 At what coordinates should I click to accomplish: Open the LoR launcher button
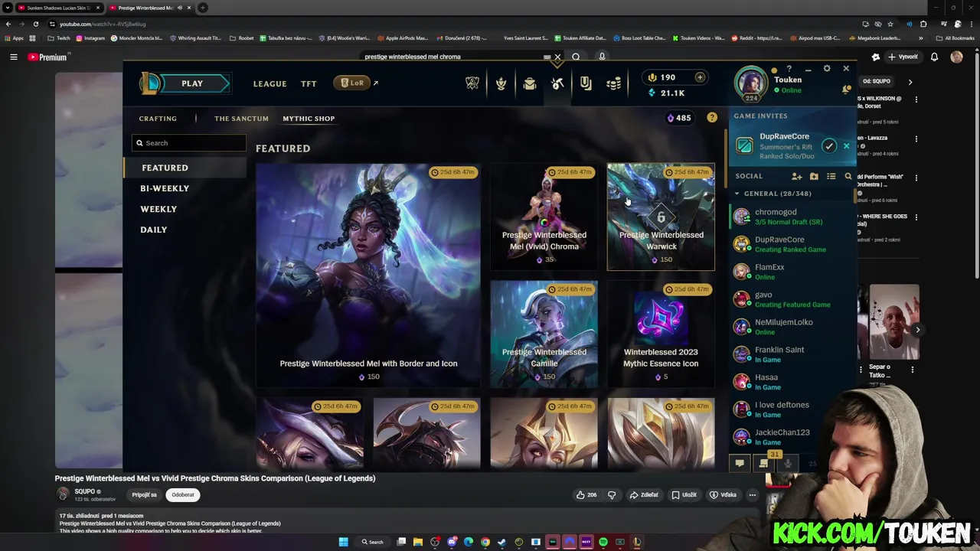(352, 83)
